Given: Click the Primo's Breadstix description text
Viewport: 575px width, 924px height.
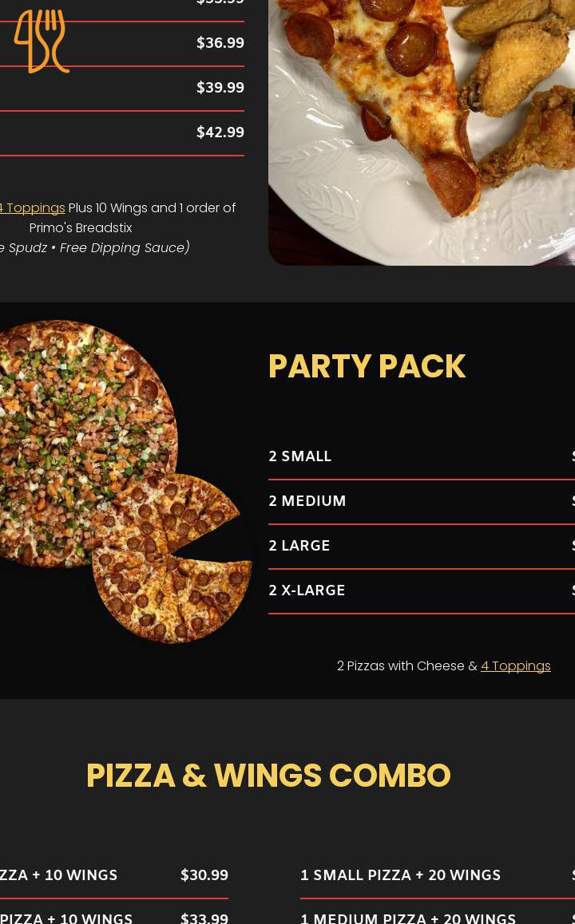Looking at the screenshot, I should point(81,227).
